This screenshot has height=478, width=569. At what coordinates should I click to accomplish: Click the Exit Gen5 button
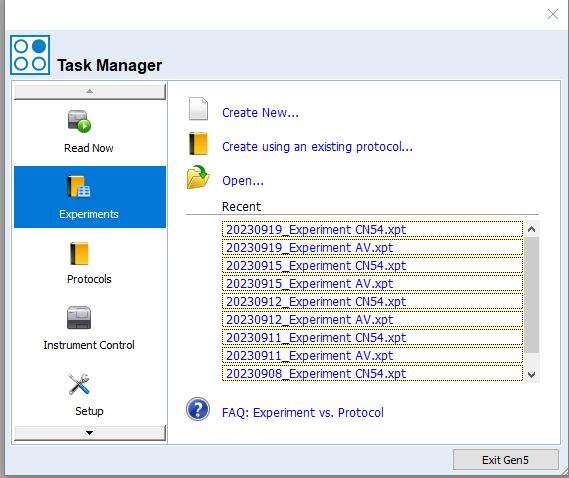click(x=505, y=460)
